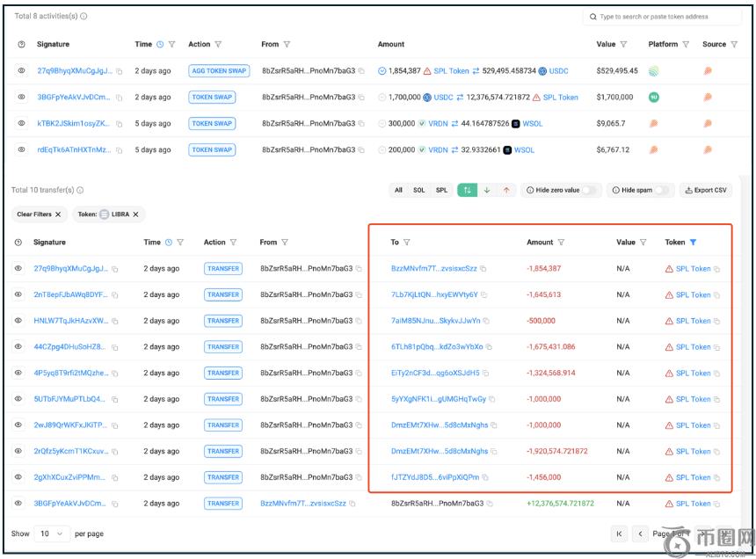Open the Amount column filter in transfers
Image resolution: width=756 pixels, height=559 pixels.
click(x=561, y=243)
